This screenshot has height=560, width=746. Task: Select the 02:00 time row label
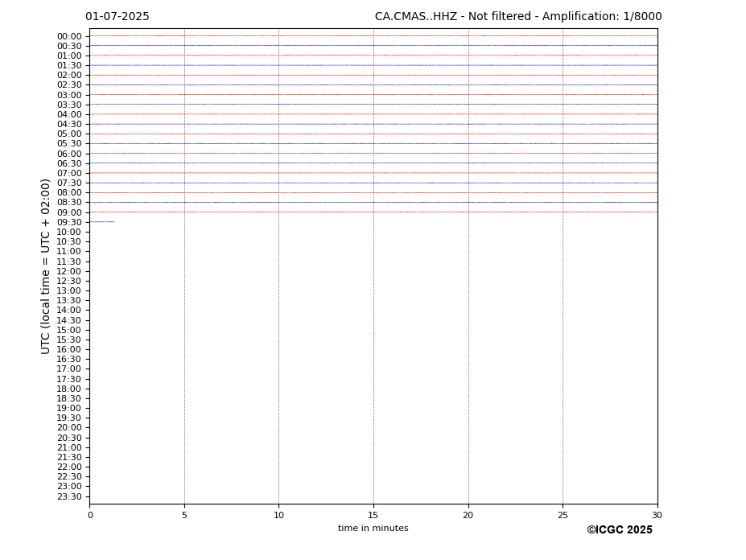click(x=69, y=75)
